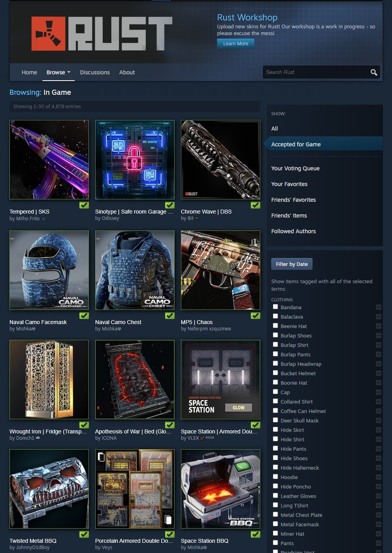Check the Burlap Shirt filter checkbox
Screen dimensions: 392x553
275,345
